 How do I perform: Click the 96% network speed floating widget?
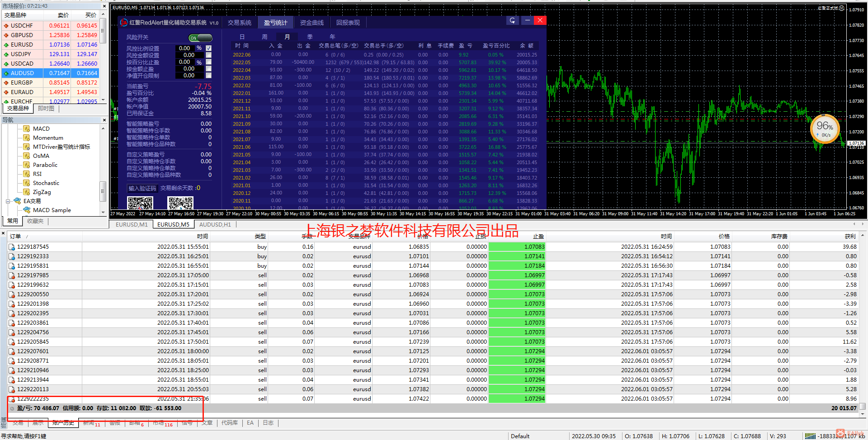point(825,129)
